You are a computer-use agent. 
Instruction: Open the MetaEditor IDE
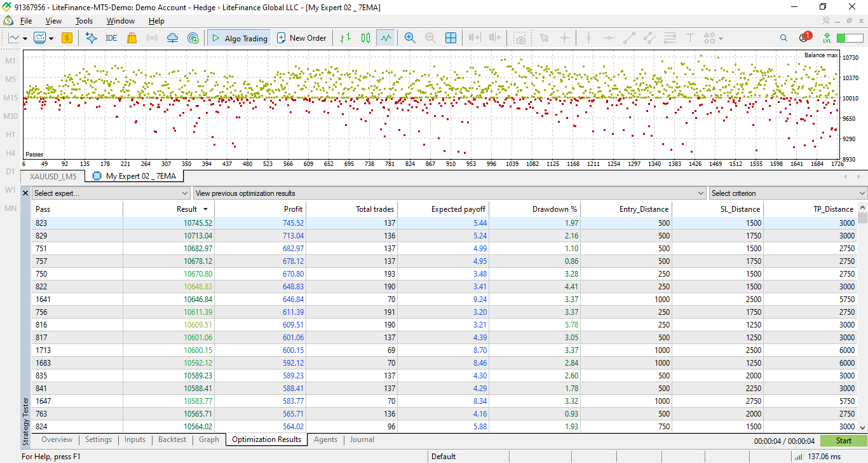tap(111, 38)
